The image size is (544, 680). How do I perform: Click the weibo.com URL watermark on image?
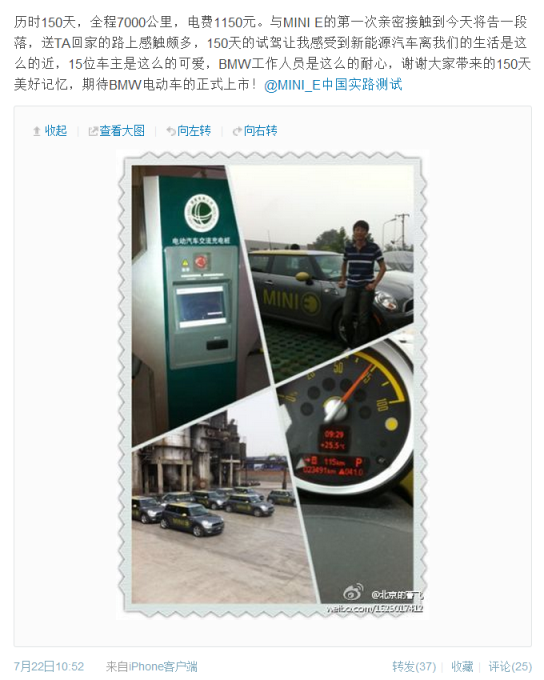pos(374,608)
